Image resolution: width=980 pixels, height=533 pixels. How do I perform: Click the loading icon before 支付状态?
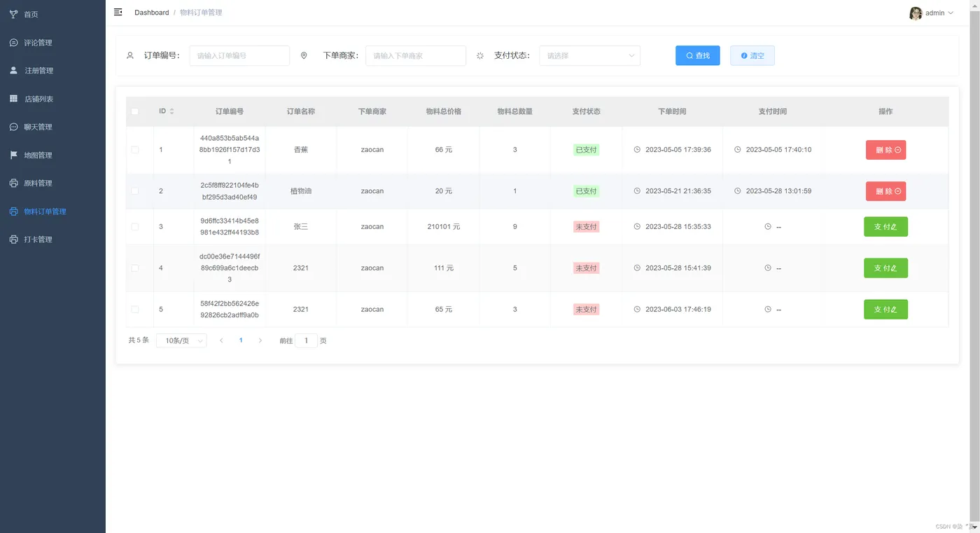(480, 55)
